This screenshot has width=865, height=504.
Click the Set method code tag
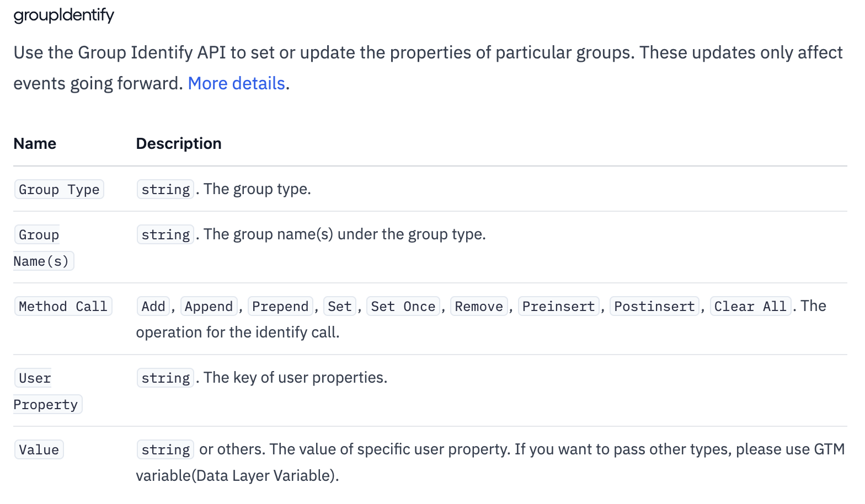[339, 307]
